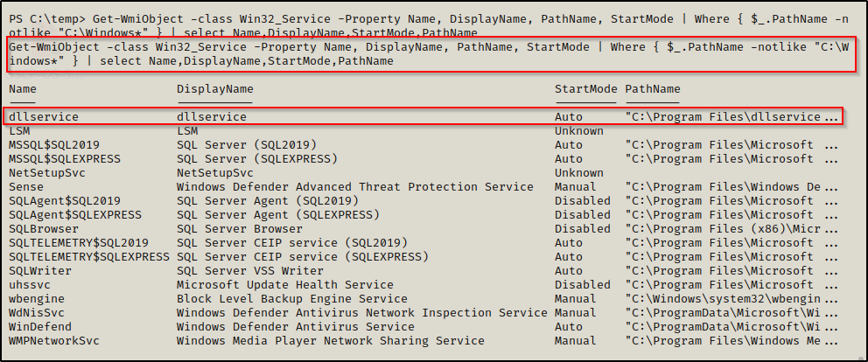Screen dimensions: 868x362
Task: Click the MSSQL$SQL2019 service name
Action: point(54,145)
